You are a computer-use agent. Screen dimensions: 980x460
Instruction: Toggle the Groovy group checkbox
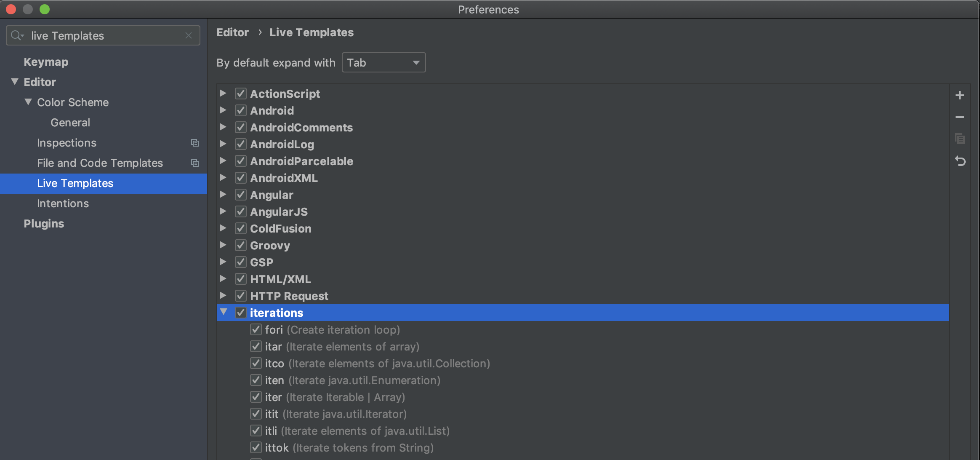(x=241, y=245)
